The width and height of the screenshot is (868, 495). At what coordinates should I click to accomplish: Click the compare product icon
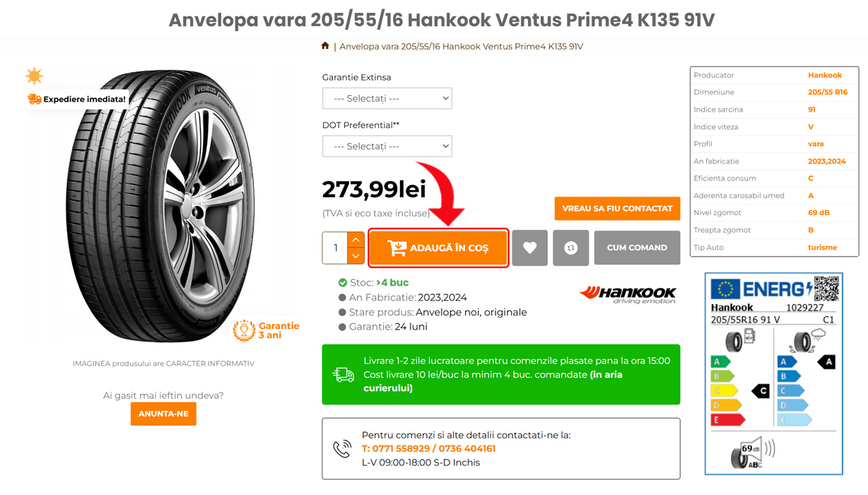coord(570,248)
